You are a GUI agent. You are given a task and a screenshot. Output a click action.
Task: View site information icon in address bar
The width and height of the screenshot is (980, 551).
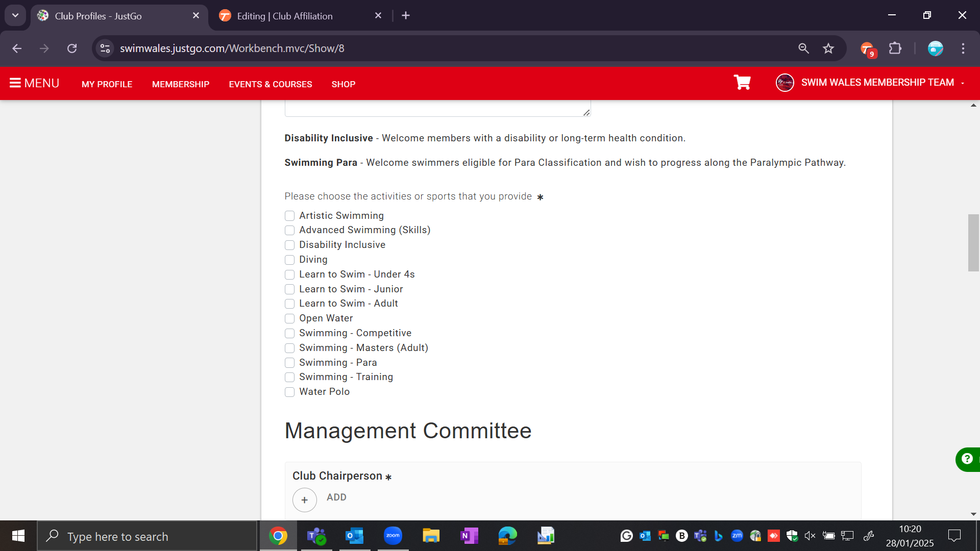pos(105,48)
